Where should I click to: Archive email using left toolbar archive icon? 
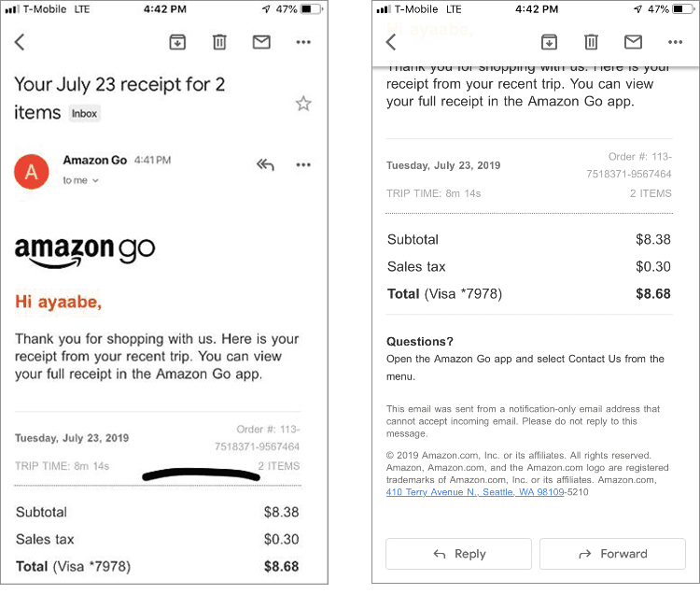pyautogui.click(x=177, y=42)
